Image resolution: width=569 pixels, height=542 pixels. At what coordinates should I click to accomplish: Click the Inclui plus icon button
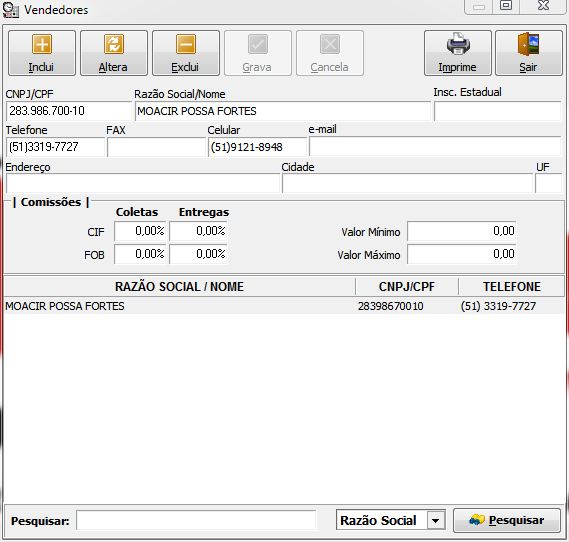tap(42, 53)
